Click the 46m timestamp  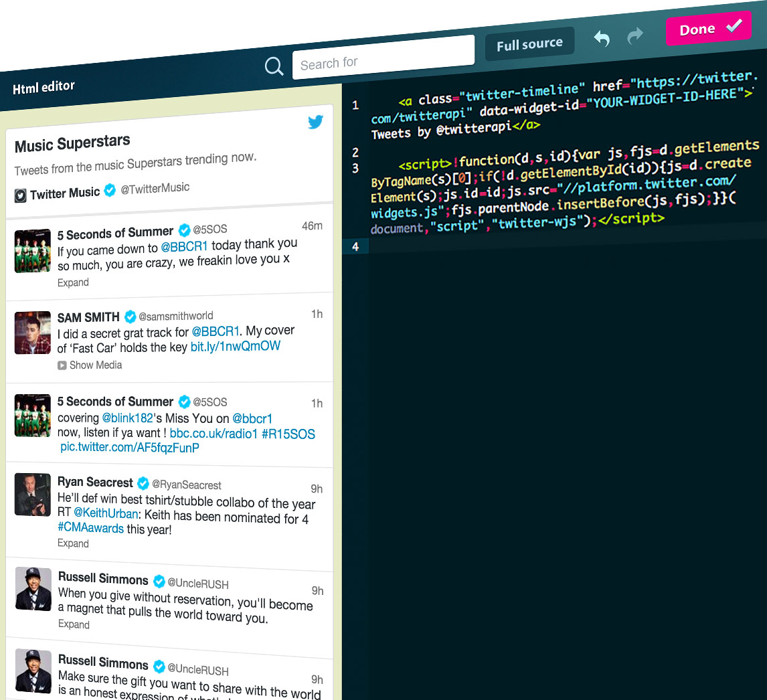(x=312, y=226)
